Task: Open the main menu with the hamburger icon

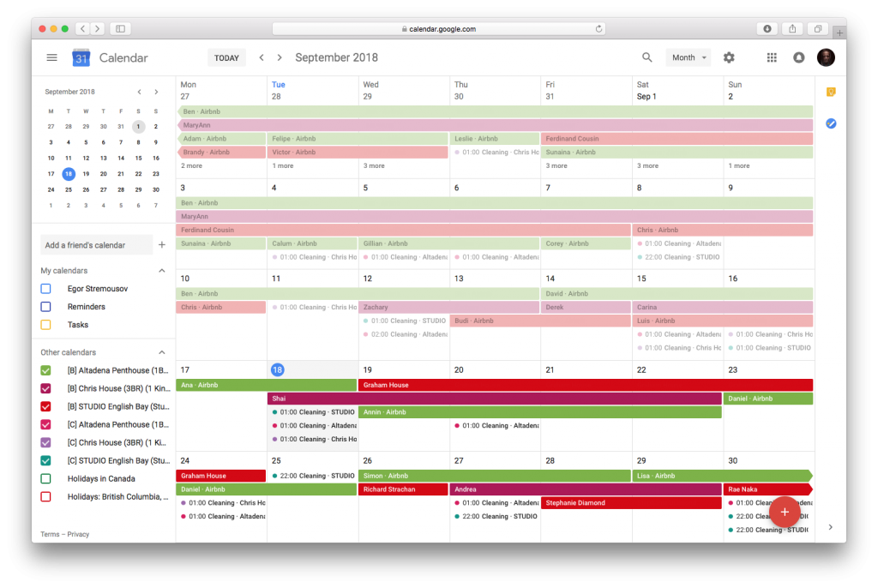Action: 51,57
